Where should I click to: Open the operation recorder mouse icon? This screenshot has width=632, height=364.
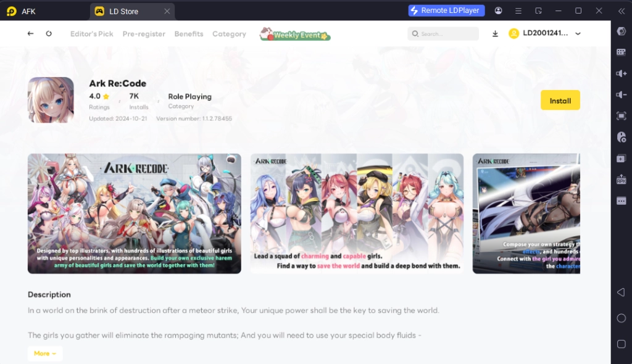click(621, 137)
